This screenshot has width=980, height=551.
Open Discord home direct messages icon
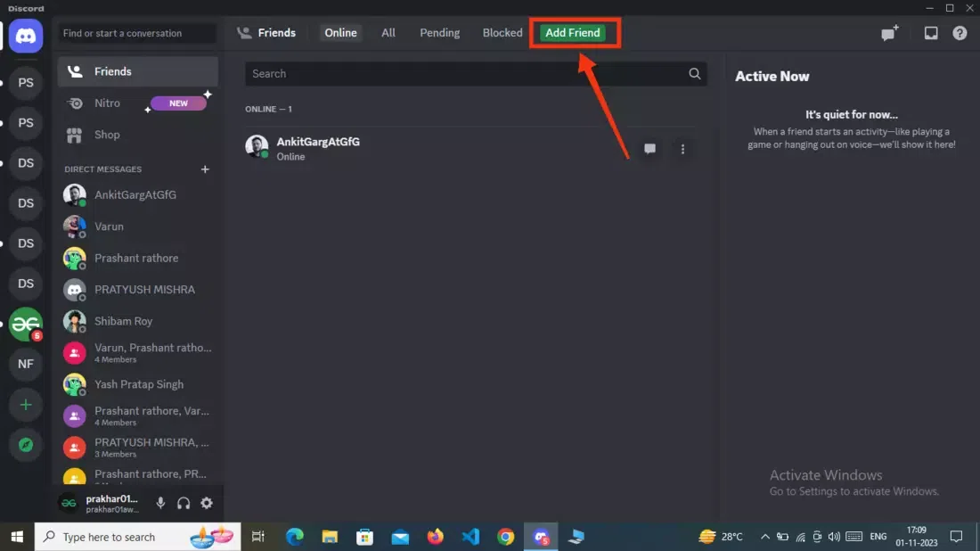(x=26, y=36)
